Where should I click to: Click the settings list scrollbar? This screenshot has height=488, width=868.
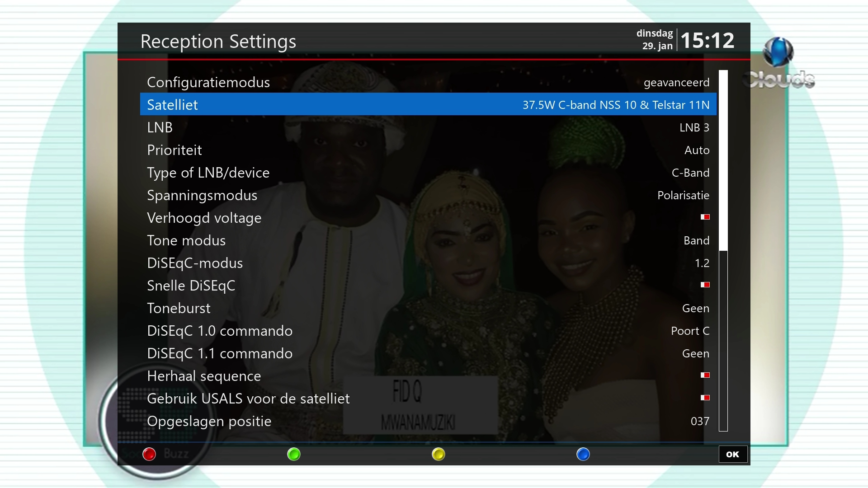click(723, 251)
